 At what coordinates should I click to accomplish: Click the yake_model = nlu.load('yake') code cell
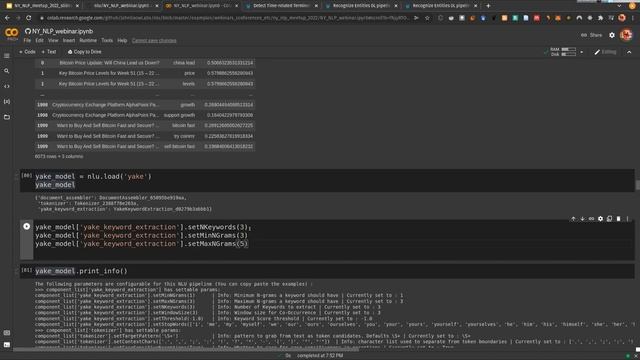tap(327, 180)
